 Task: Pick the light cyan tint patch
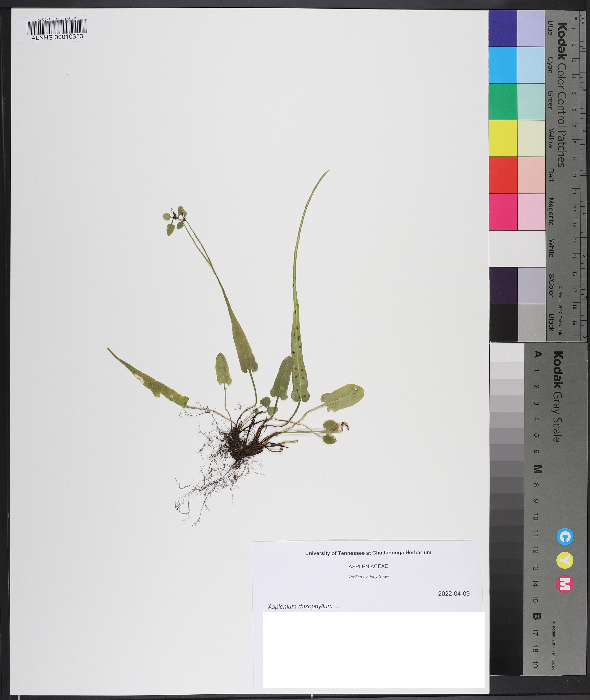(531, 65)
